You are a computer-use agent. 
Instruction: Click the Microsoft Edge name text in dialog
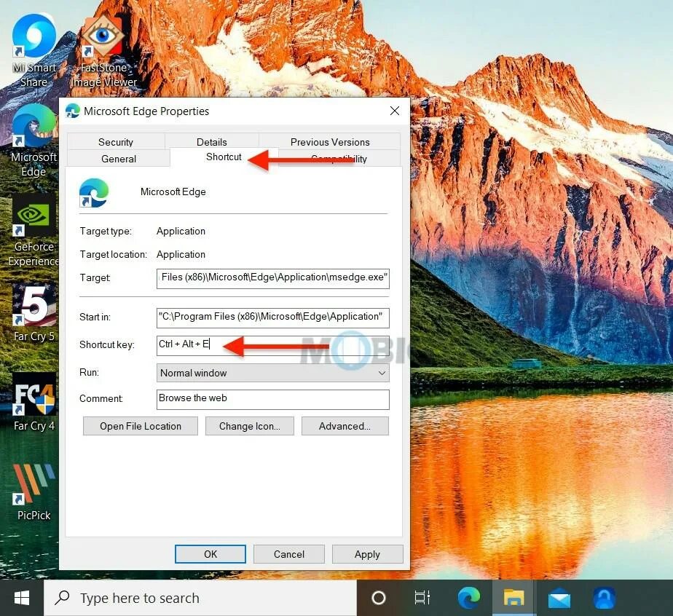173,191
